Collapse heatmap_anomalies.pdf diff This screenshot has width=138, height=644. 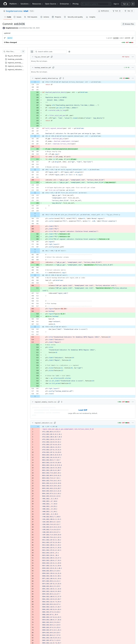(33, 68)
